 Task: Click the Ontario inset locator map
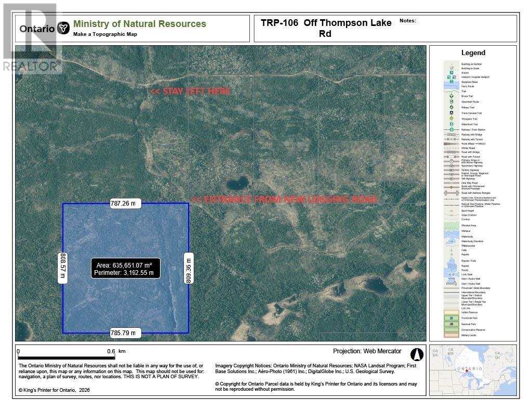473,370
